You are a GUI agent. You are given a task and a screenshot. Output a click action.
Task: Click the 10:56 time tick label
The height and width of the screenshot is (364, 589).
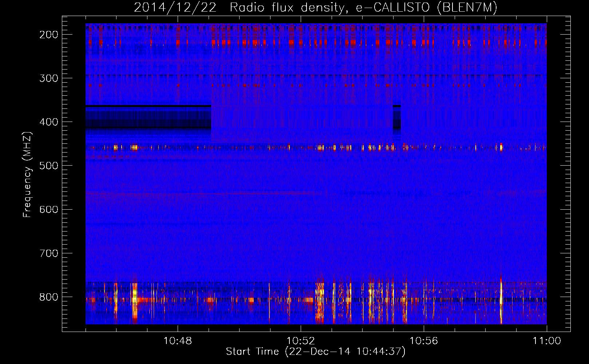(x=424, y=341)
